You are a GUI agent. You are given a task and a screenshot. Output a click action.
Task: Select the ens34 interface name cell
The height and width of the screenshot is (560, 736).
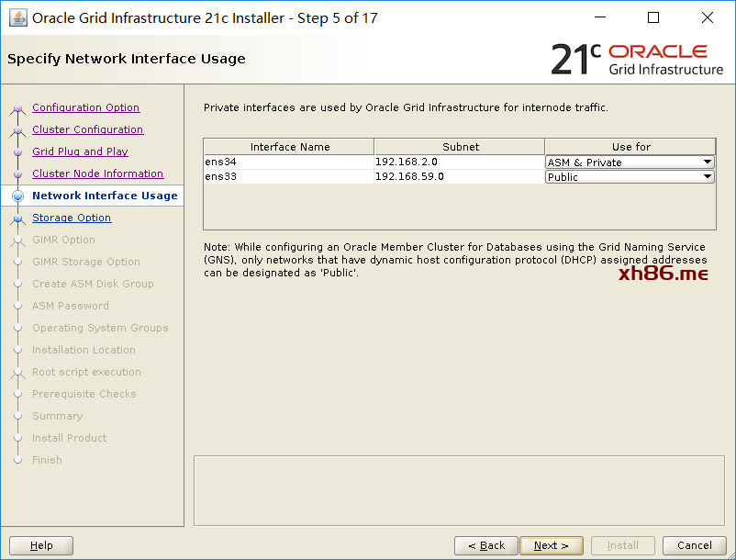(289, 162)
